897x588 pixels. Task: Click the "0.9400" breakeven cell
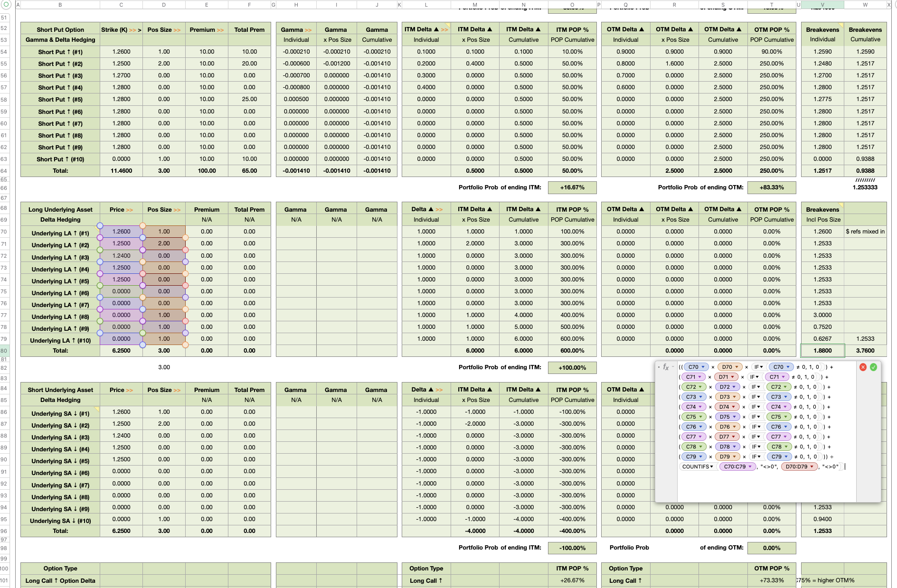pos(822,519)
